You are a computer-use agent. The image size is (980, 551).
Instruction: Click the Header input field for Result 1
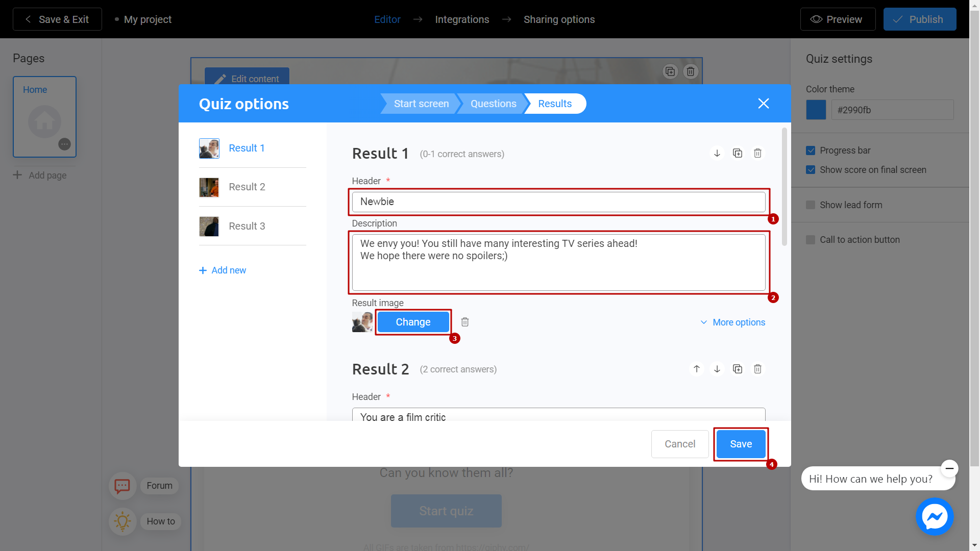pos(559,201)
